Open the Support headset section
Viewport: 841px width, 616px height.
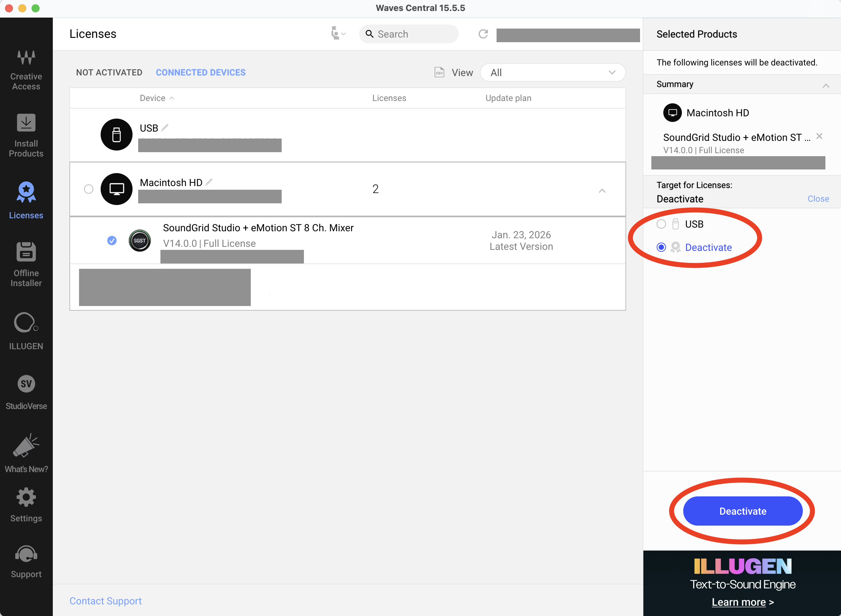(26, 562)
